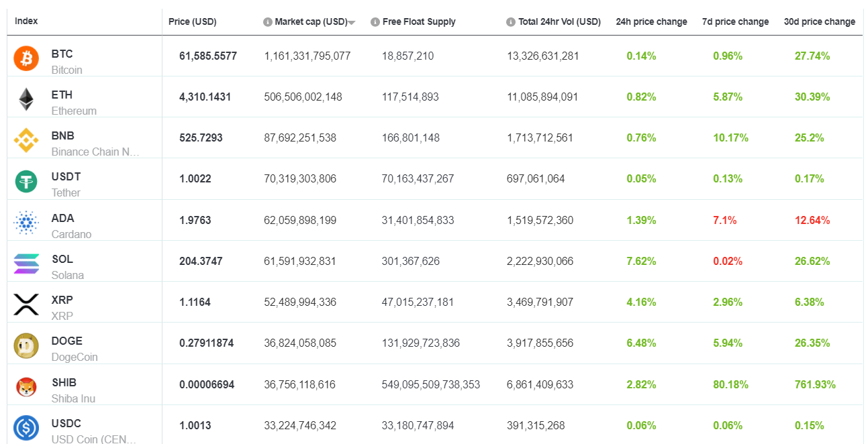
Task: Click BNB 7d change 10.17%
Action: [x=730, y=137]
